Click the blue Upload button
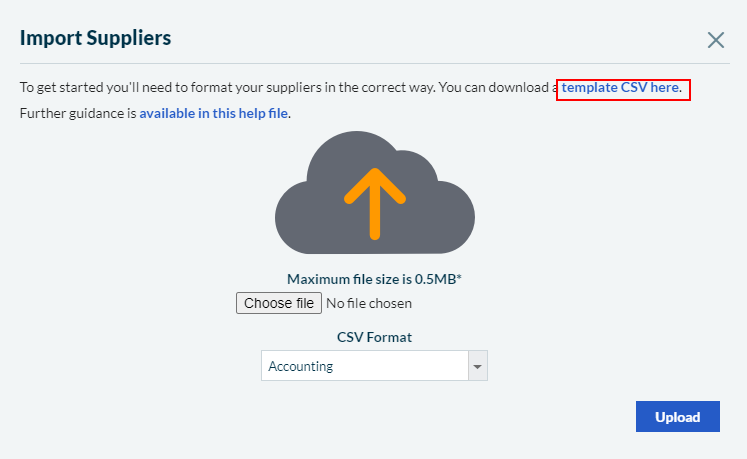747x459 pixels. pyautogui.click(x=677, y=417)
